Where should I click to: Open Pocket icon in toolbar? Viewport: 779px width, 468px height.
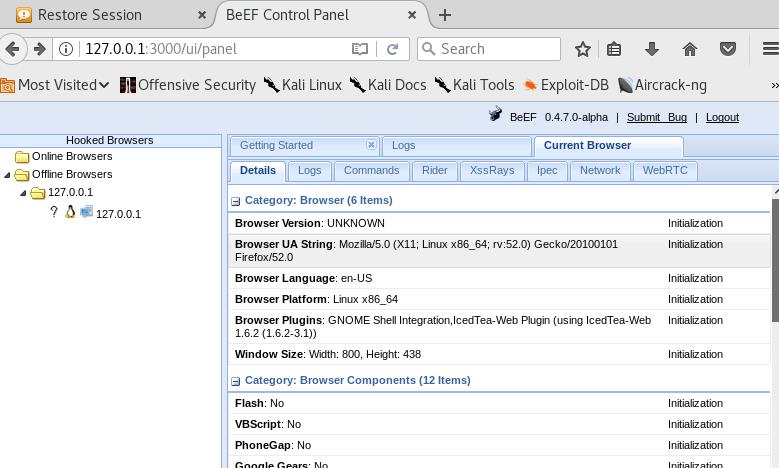(x=728, y=49)
